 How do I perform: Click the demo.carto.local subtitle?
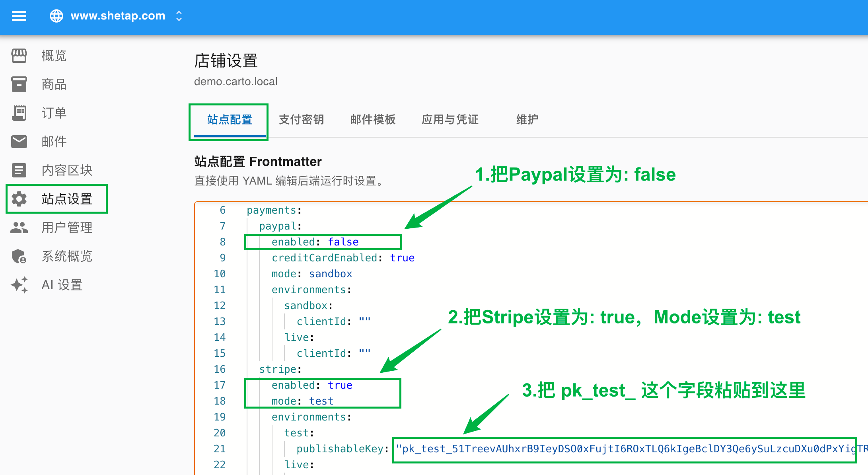point(236,82)
